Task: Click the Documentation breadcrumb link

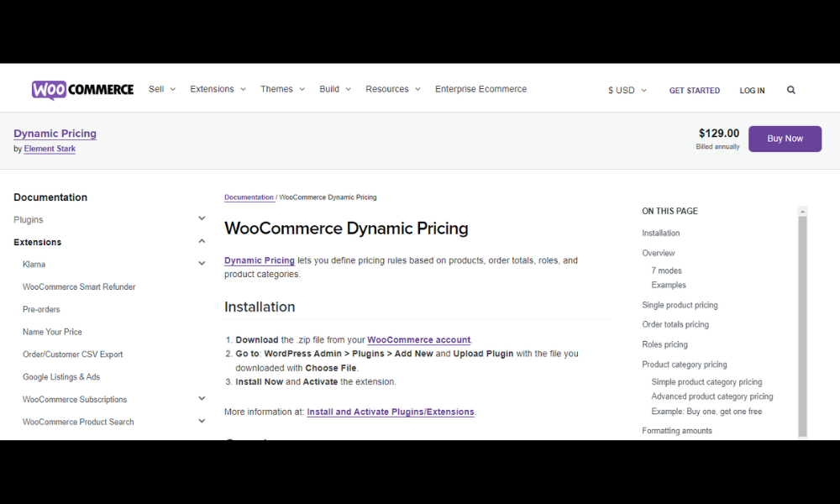Action: coord(249,197)
